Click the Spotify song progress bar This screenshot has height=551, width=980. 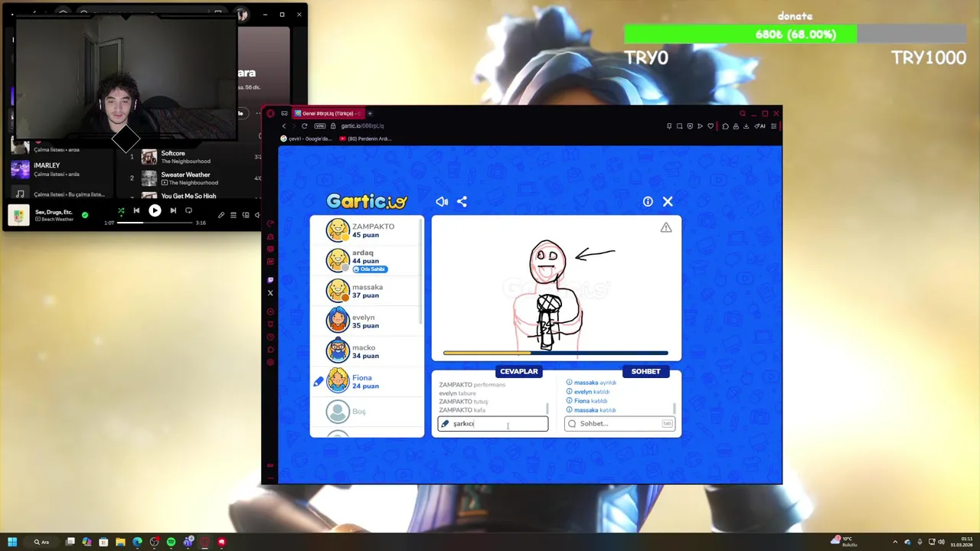pyautogui.click(x=155, y=223)
